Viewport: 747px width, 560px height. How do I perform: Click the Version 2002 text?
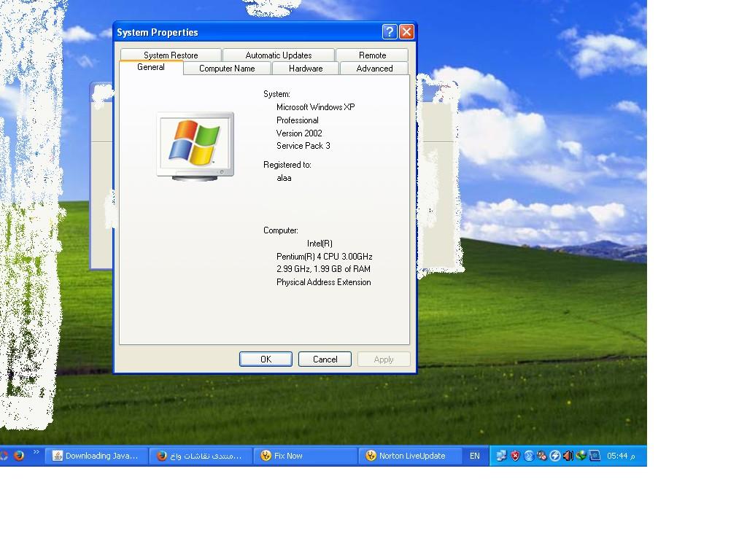(x=299, y=133)
